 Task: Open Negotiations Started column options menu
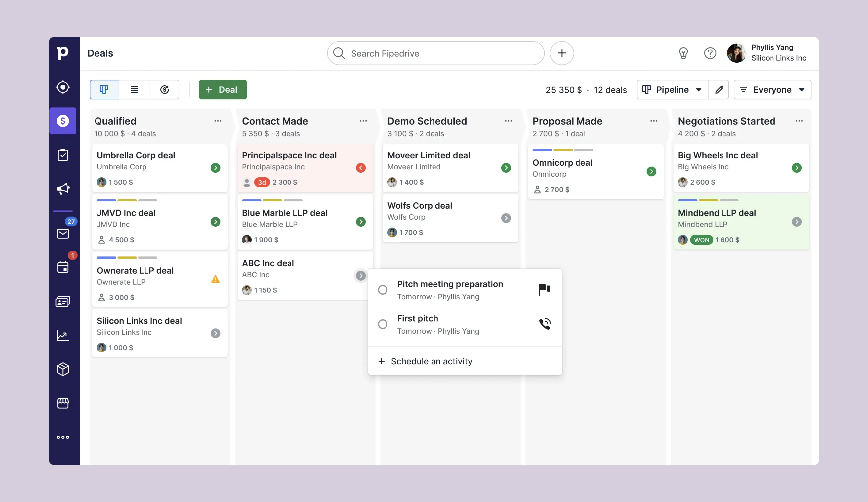click(x=799, y=121)
